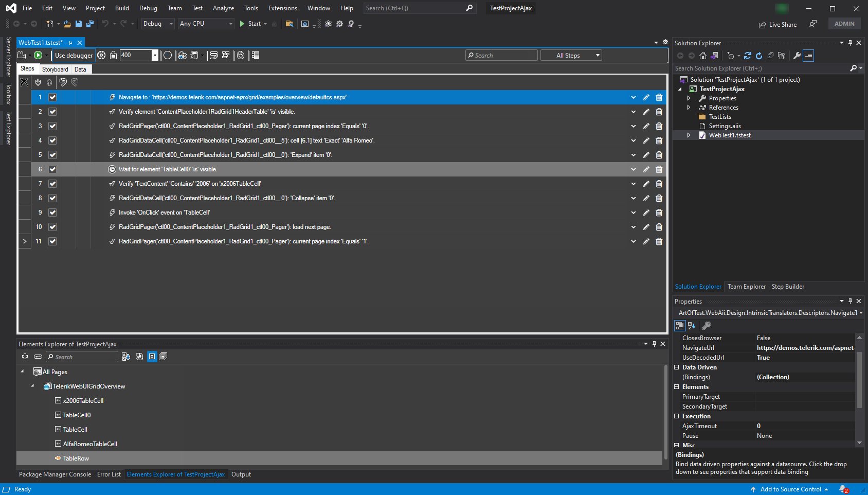Viewport: 868px width, 495px height.
Task: Disable step 6 via its checkbox
Action: tap(52, 169)
